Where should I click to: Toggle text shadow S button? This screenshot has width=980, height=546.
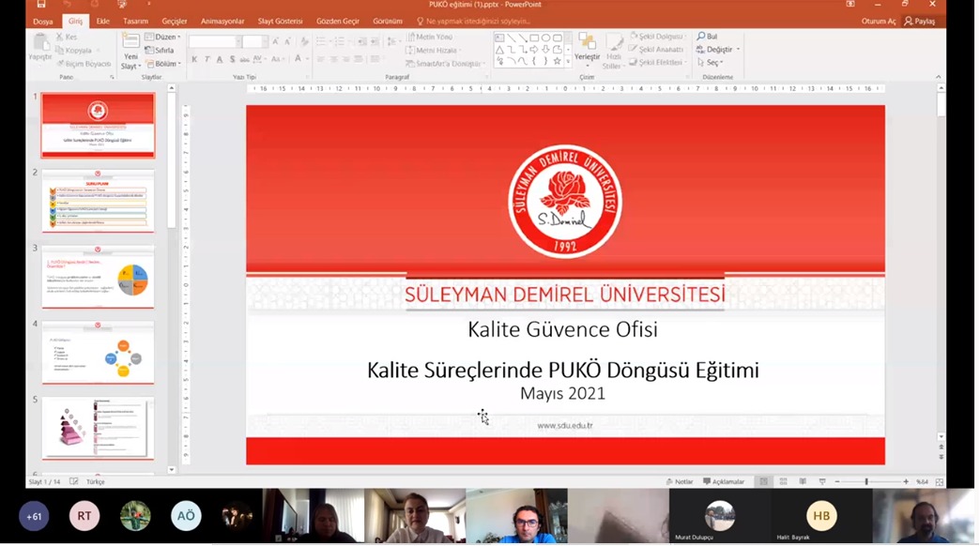[231, 59]
